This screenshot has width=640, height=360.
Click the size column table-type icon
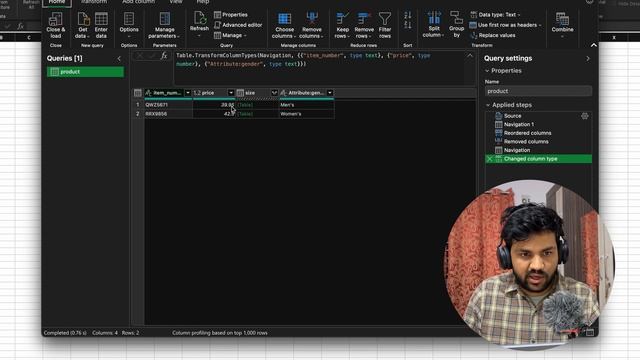coord(240,93)
